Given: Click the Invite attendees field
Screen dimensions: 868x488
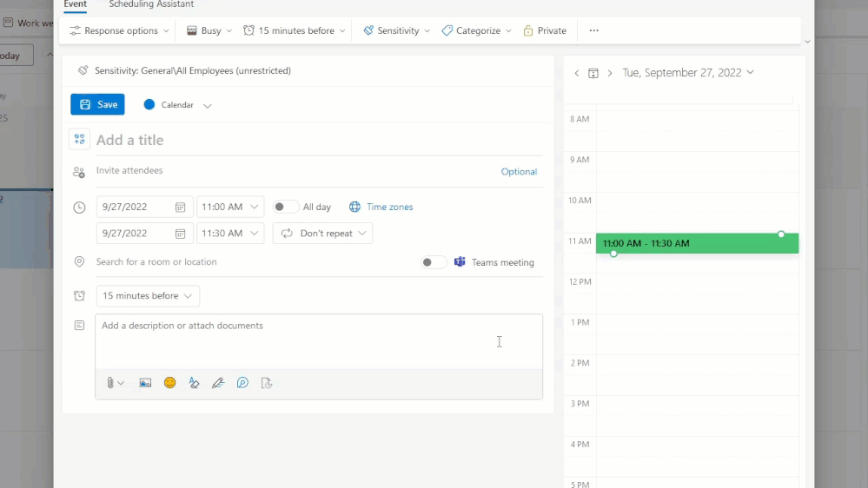Looking at the screenshot, I should click(x=294, y=170).
